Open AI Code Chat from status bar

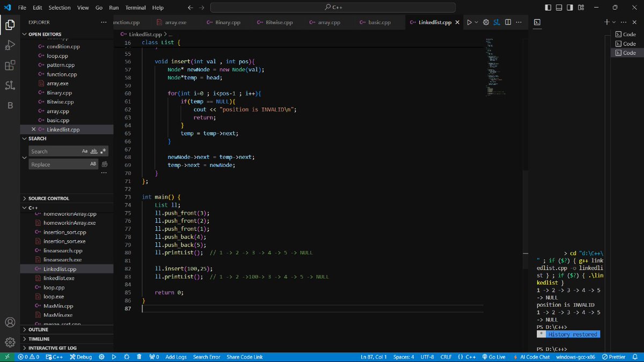(x=531, y=357)
